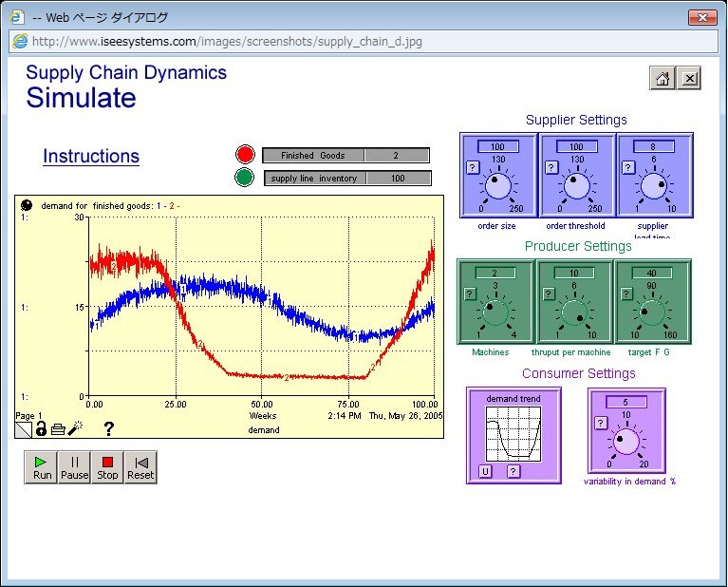Click the magic wand icon below graph
Image resolution: width=728 pixels, height=587 pixels.
pos(75,428)
